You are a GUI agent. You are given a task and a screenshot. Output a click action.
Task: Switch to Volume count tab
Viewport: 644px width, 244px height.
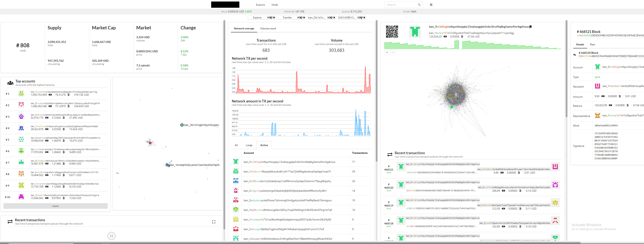268,29
